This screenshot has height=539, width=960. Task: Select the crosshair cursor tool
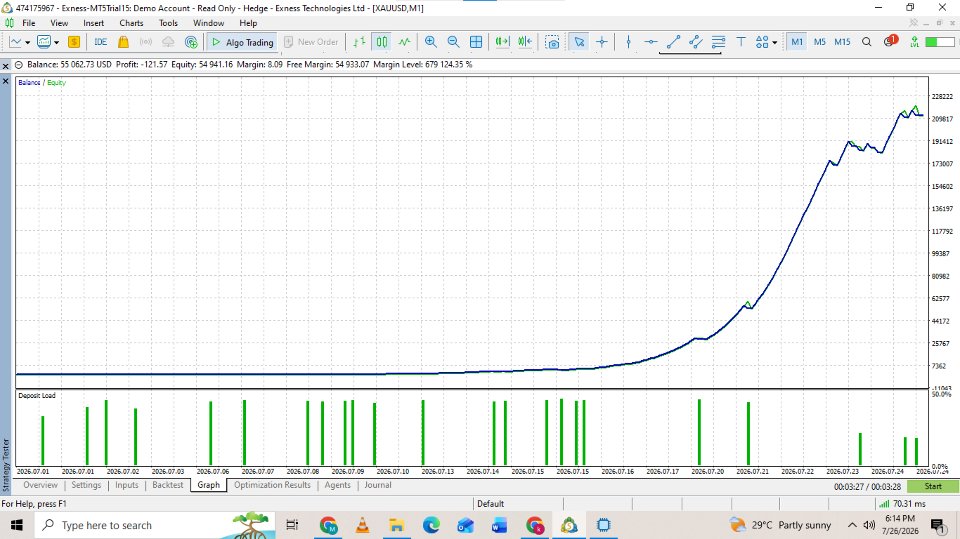click(602, 42)
